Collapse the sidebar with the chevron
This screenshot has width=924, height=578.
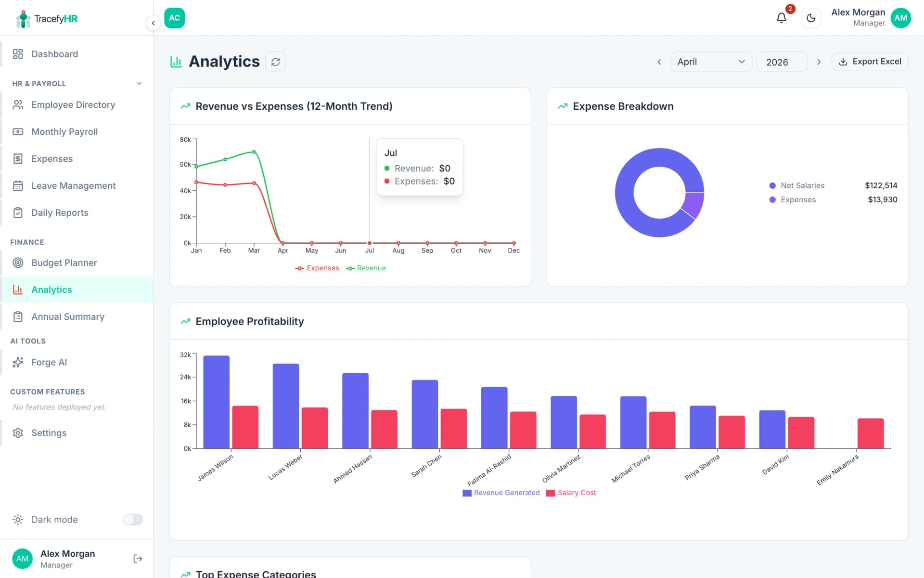pyautogui.click(x=153, y=23)
